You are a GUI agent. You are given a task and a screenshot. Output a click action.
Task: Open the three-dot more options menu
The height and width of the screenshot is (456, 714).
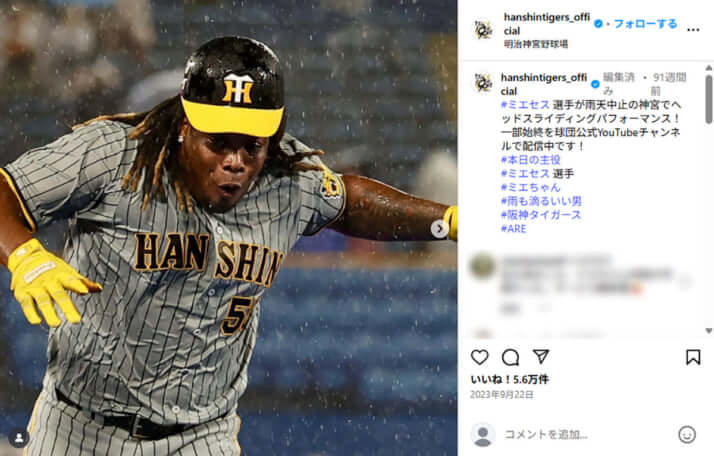coord(693,30)
